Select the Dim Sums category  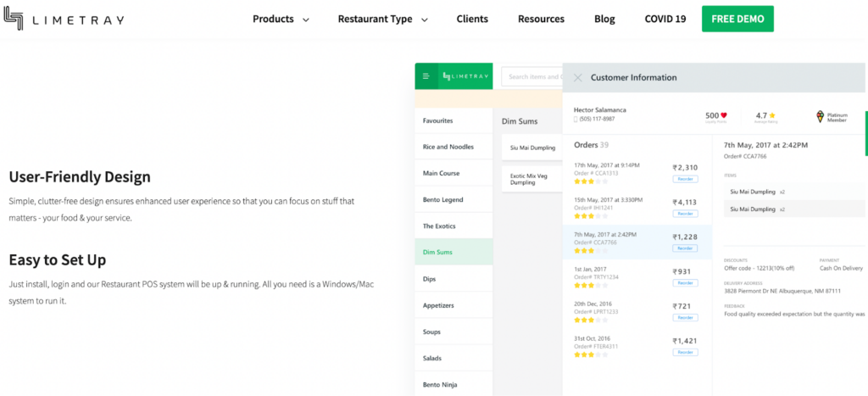point(453,252)
